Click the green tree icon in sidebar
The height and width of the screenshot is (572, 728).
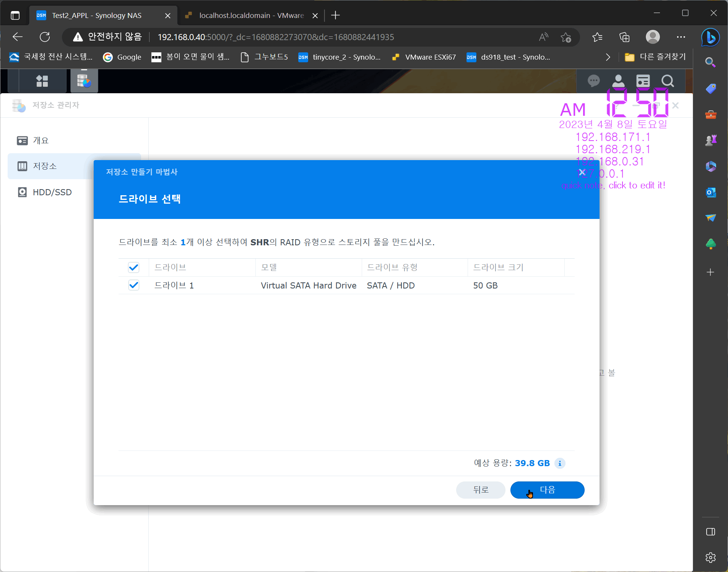710,244
